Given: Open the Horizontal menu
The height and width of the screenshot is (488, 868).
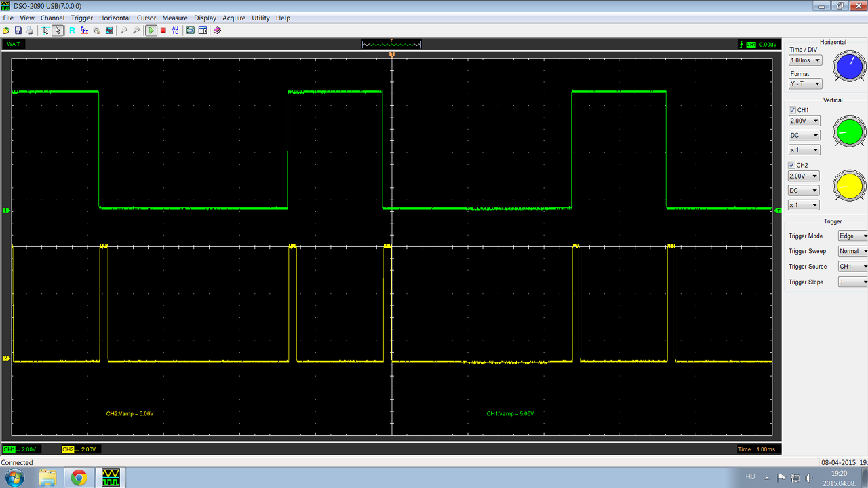Looking at the screenshot, I should point(115,18).
